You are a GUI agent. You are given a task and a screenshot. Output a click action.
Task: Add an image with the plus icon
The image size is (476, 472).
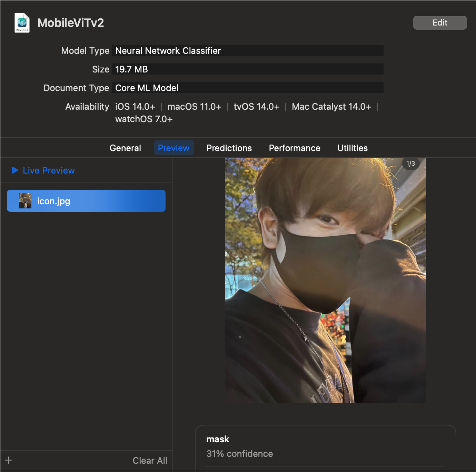9,460
